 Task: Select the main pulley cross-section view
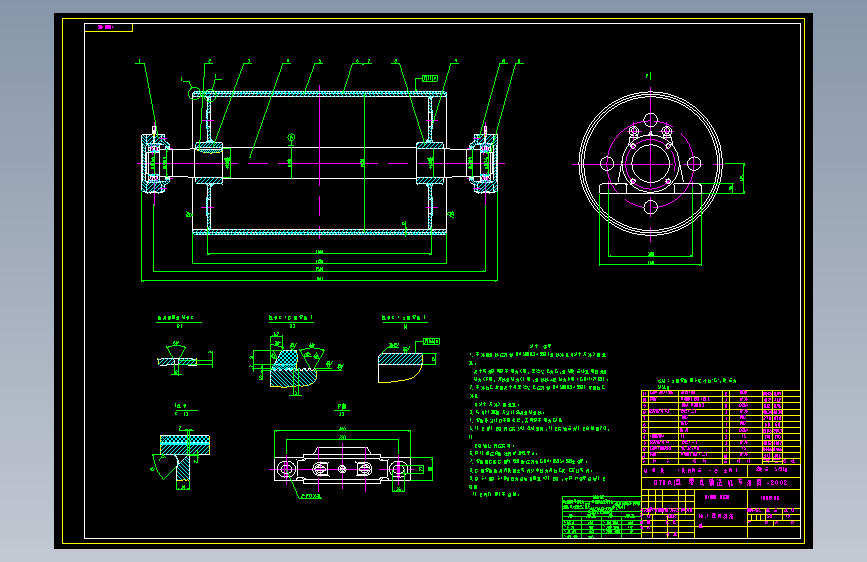click(x=320, y=163)
